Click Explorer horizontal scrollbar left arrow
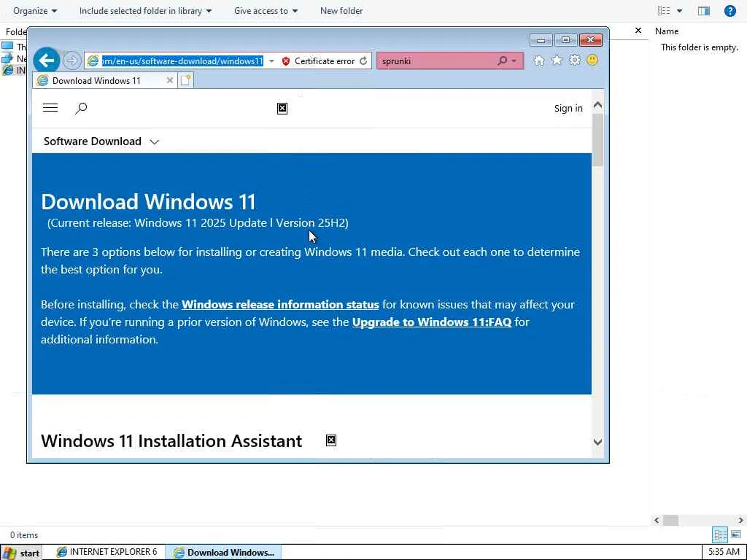Viewport: 747px width, 560px height. tap(657, 521)
